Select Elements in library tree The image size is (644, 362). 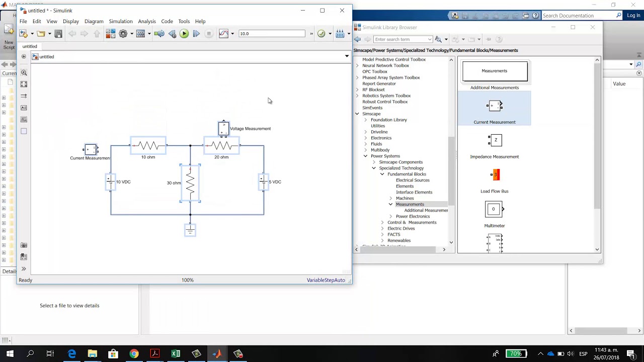[x=405, y=186]
